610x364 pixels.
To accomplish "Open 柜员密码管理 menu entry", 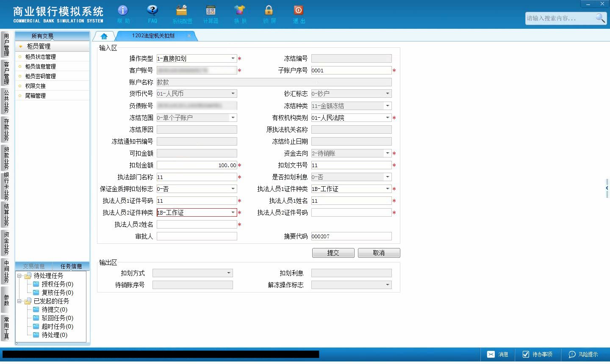I will tap(40, 76).
